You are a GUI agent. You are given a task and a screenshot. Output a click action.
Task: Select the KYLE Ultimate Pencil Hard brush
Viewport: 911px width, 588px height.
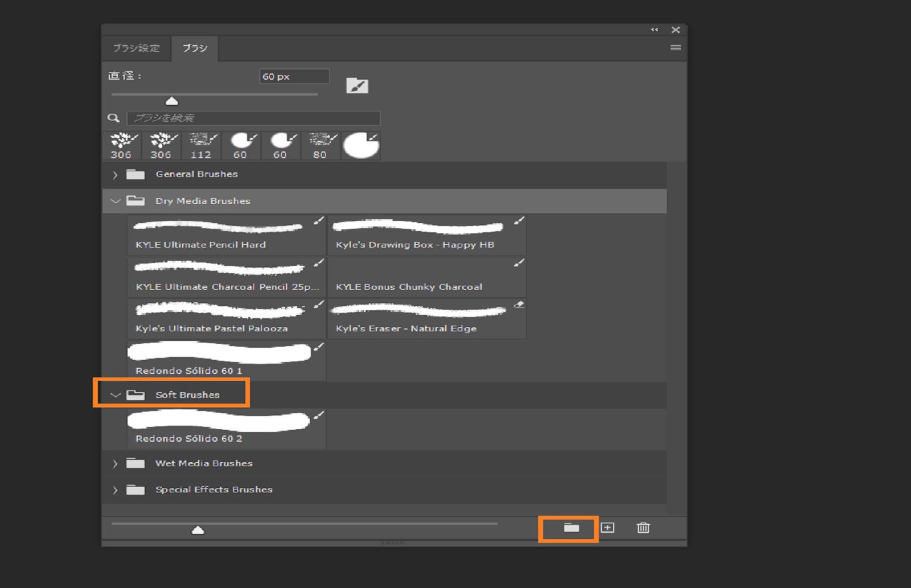click(x=227, y=235)
